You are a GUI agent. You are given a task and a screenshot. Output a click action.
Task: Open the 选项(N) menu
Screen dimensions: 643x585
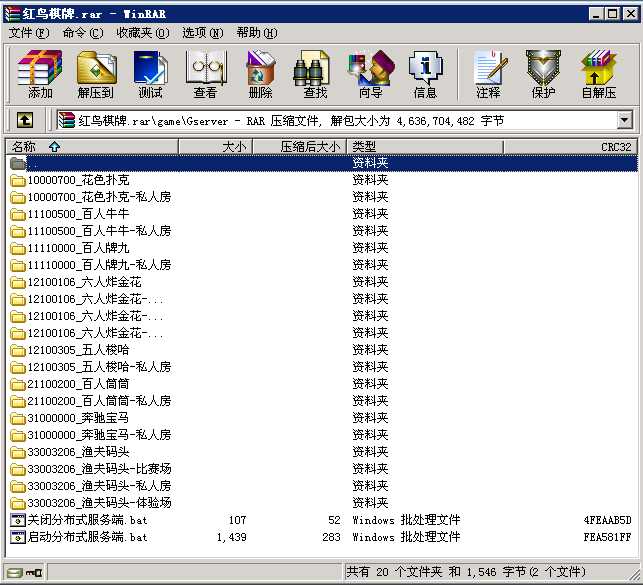point(203,33)
